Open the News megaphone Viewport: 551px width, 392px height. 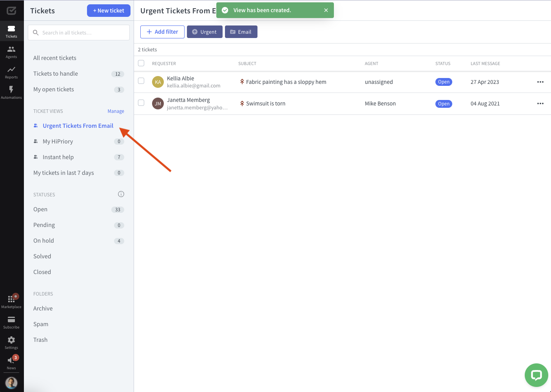tap(11, 363)
